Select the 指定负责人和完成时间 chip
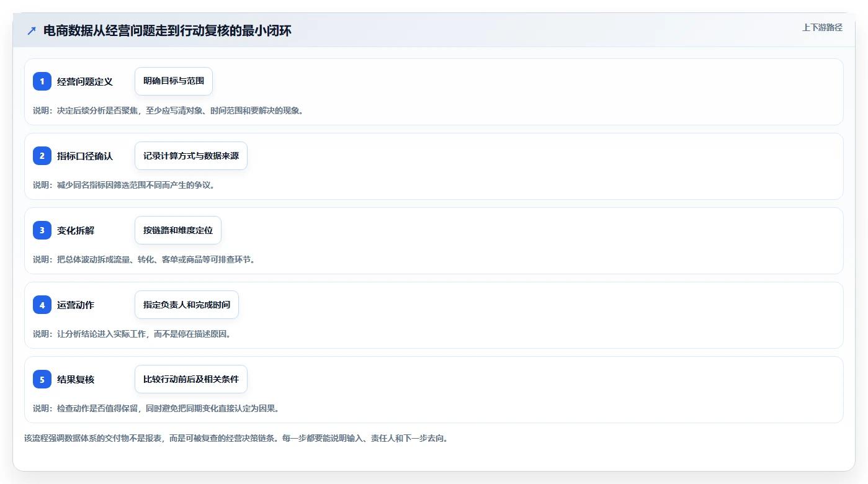The width and height of the screenshot is (868, 484). tap(187, 305)
